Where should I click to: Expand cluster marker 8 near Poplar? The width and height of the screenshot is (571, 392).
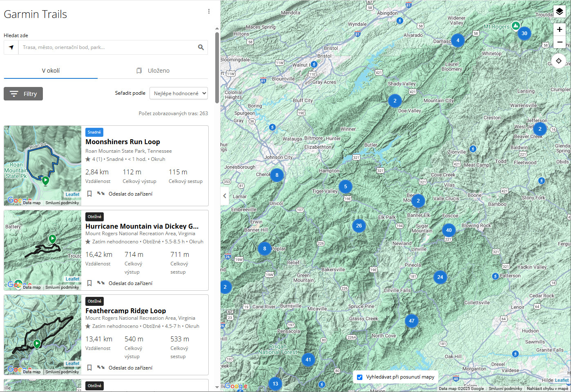[265, 248]
